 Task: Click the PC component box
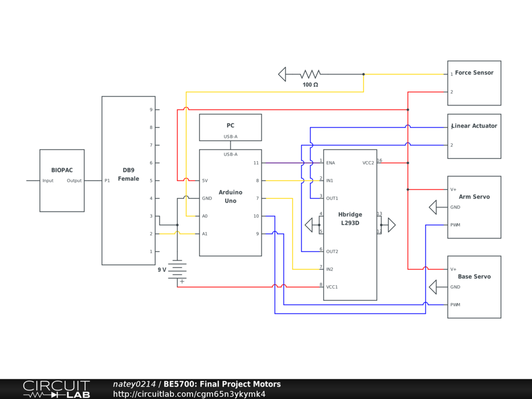point(230,126)
